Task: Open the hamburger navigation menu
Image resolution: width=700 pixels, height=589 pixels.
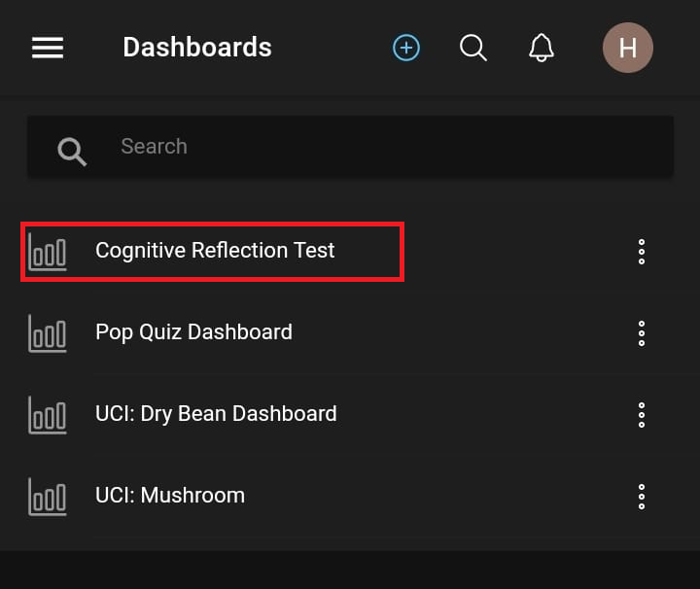Action: pos(48,48)
